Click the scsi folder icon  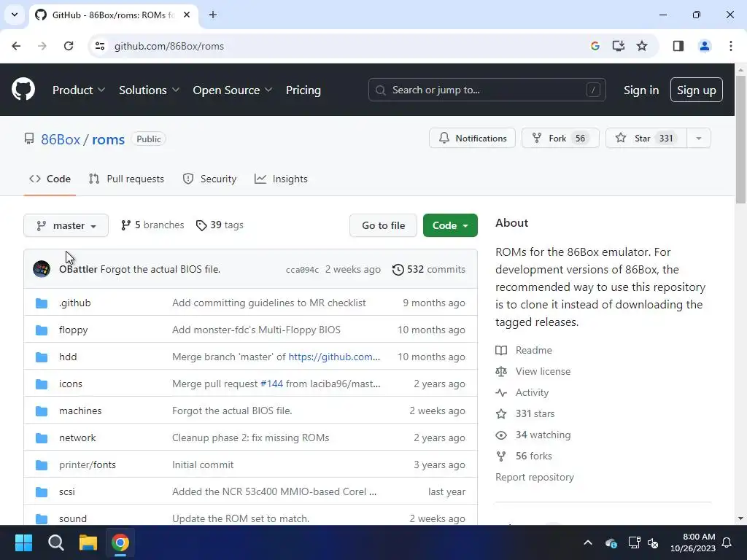[42, 492]
